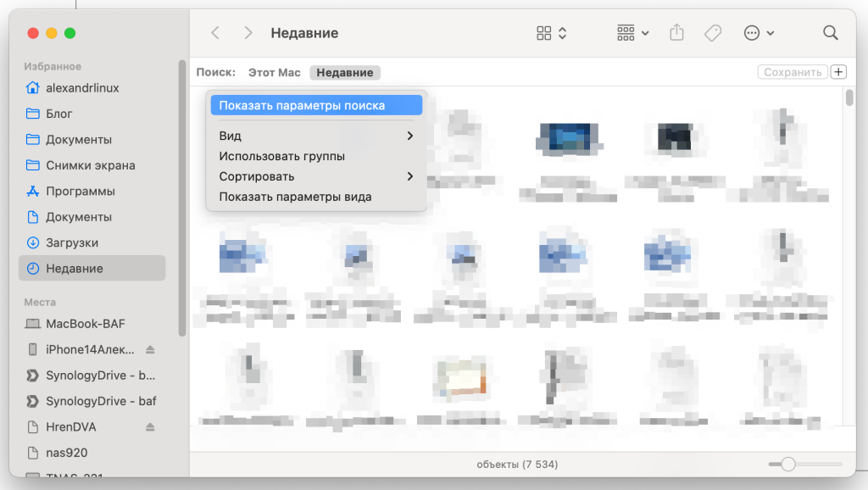Click the 'Сохранить' button
Viewport: 868px width, 490px height.
click(x=793, y=72)
